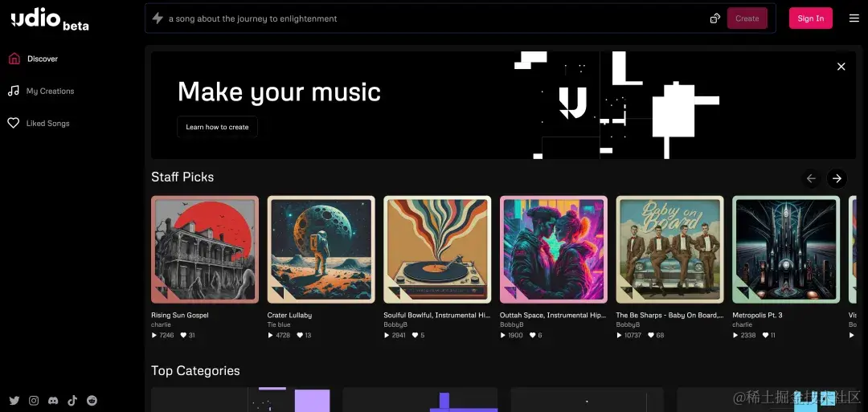This screenshot has width=868, height=412.
Task: Click the Udio beta logo
Action: tap(50, 20)
